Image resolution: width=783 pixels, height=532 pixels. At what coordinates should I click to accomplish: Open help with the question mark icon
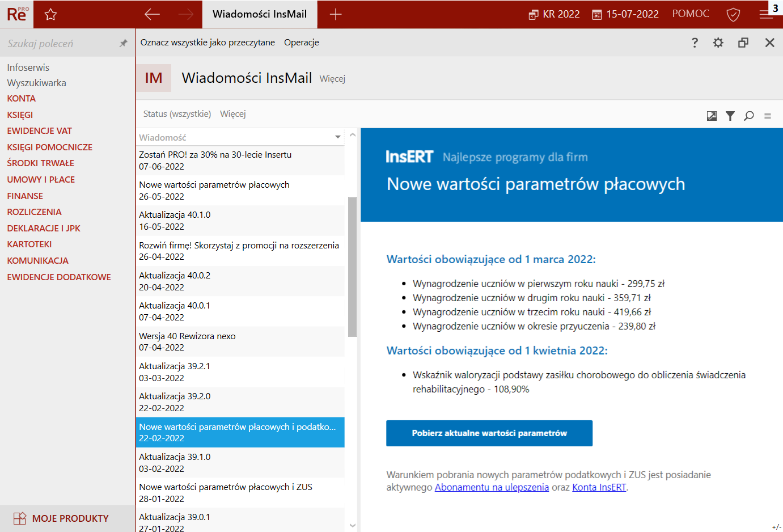pos(695,43)
